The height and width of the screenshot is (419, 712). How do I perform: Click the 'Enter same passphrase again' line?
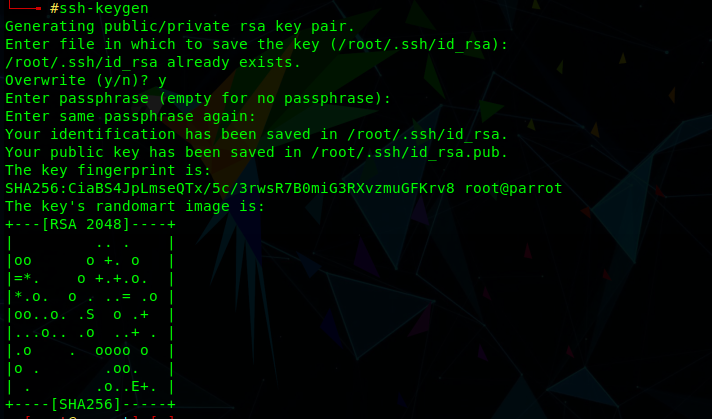coord(131,116)
